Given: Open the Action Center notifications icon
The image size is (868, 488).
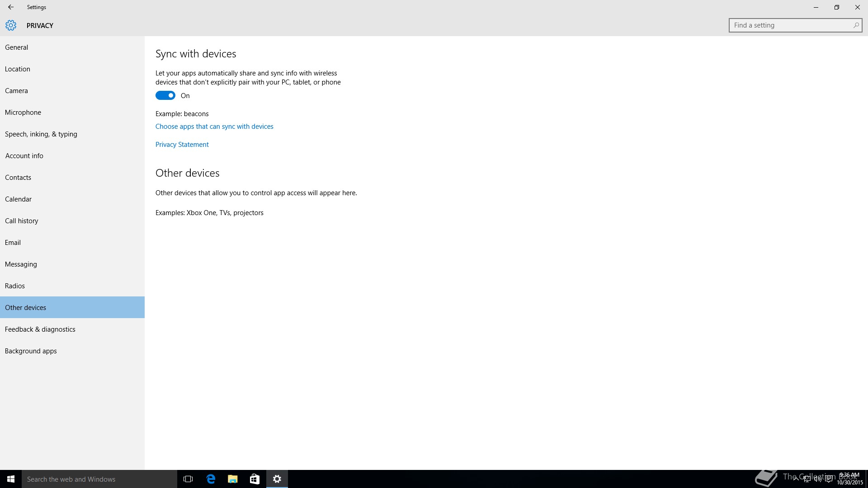Looking at the screenshot, I should (x=829, y=479).
